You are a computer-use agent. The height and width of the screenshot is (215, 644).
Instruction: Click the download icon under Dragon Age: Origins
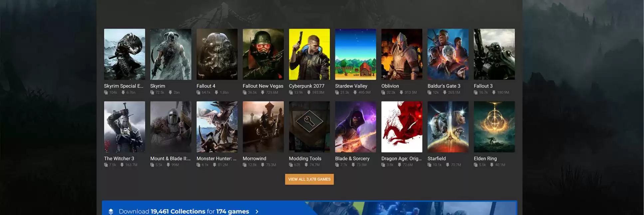coord(399,165)
